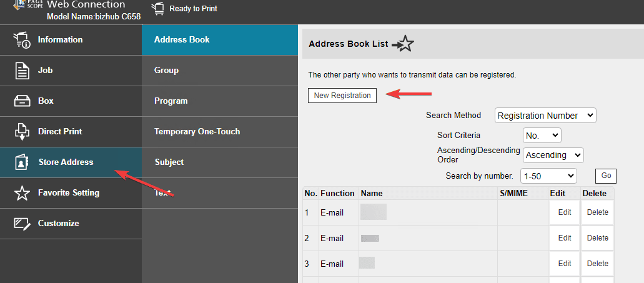The width and height of the screenshot is (644, 283).
Task: Click the No. column header
Action: pos(311,194)
